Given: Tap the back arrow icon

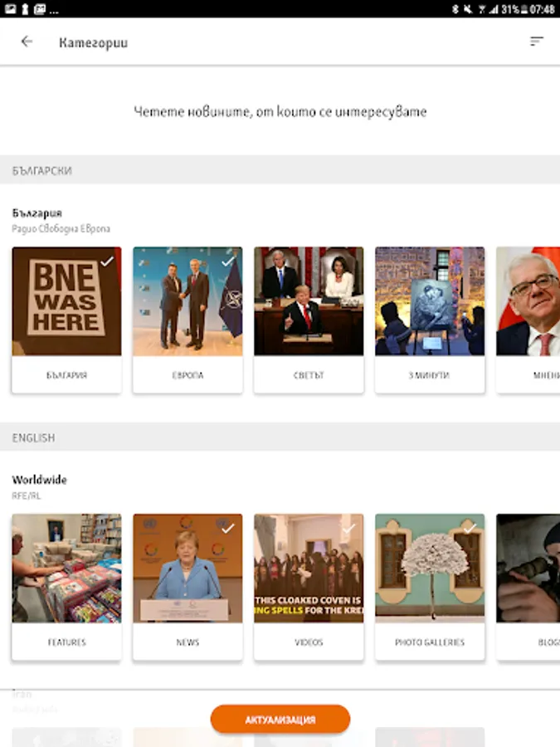Looking at the screenshot, I should (x=27, y=42).
